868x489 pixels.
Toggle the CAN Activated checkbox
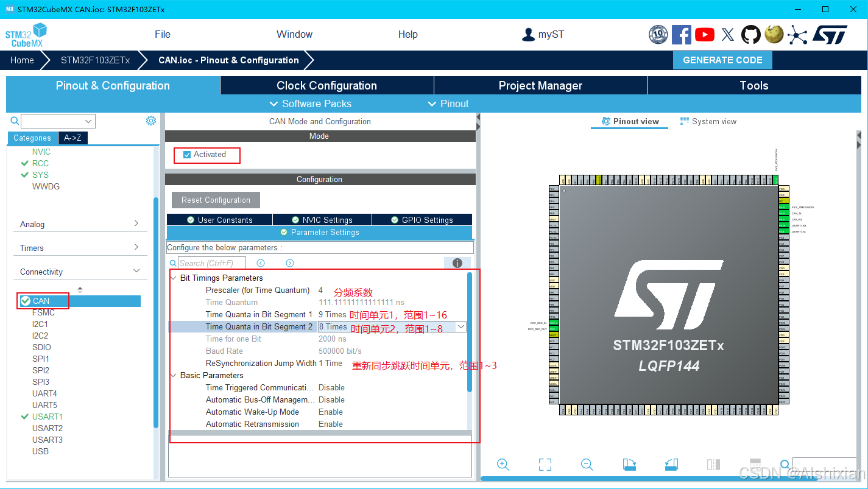[187, 155]
